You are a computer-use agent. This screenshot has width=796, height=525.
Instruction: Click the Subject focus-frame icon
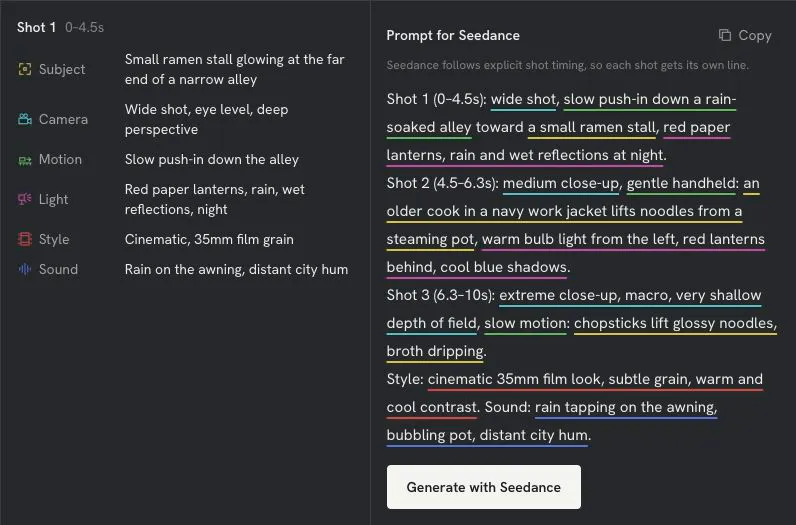click(25, 69)
